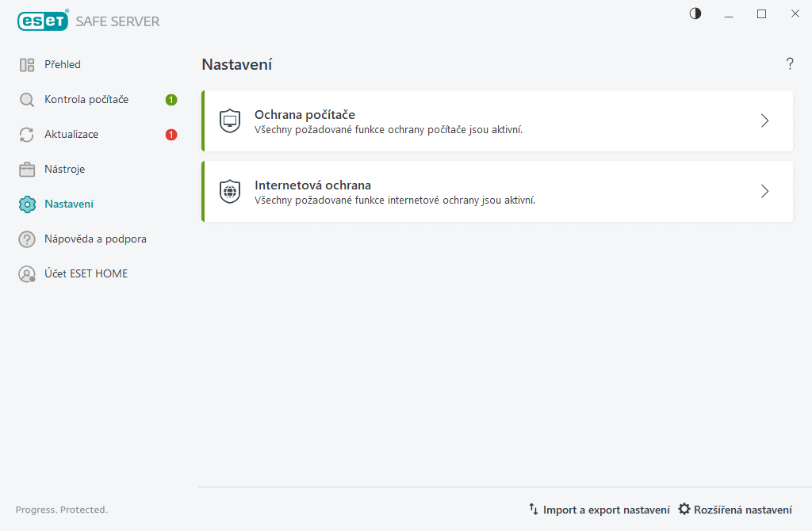Screen dimensions: 812x531
Task: Click the Ochrana počítače shield icon
Action: click(230, 121)
